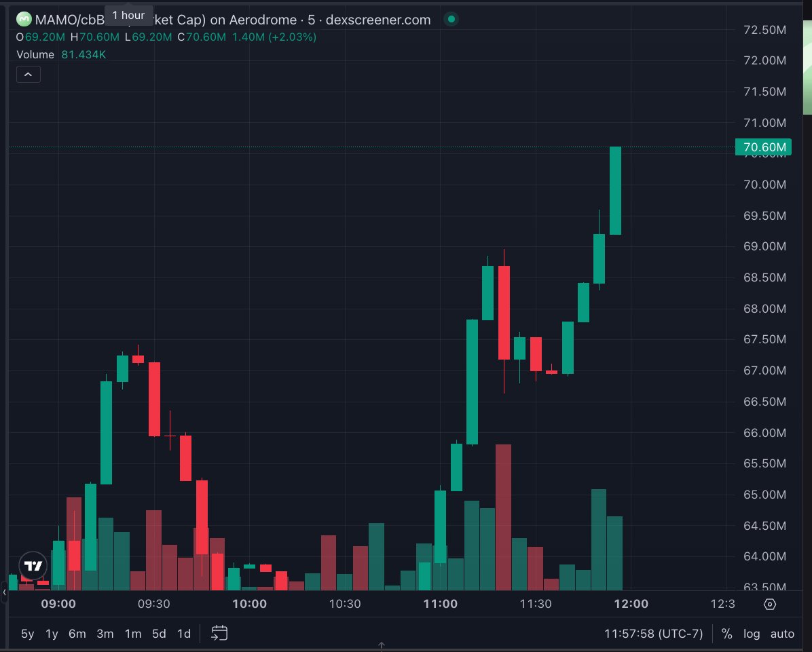812x652 pixels.
Task: Expand the left side panel arrow
Action: (x=4, y=594)
